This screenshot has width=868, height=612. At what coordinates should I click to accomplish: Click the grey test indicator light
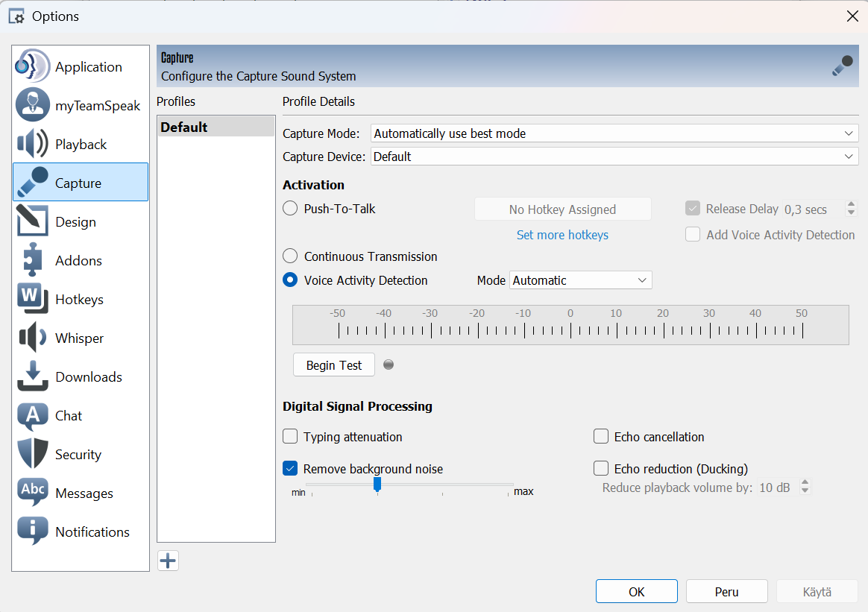389,365
